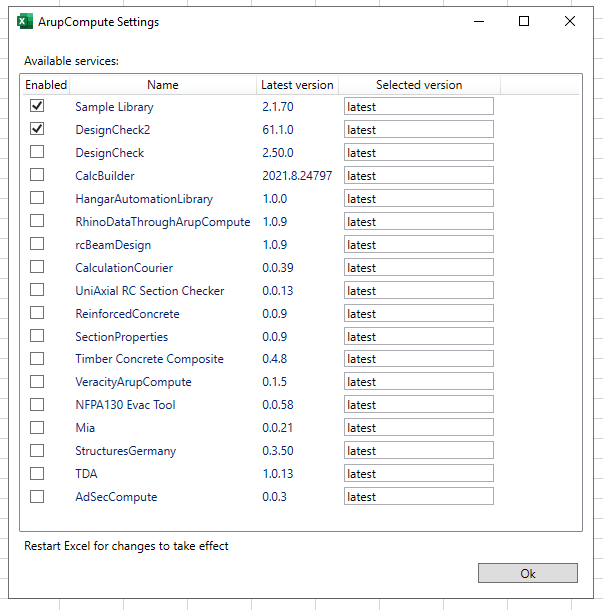Screen dimensions: 603x610
Task: Minimize the ArupCompute Settings window
Action: point(479,21)
